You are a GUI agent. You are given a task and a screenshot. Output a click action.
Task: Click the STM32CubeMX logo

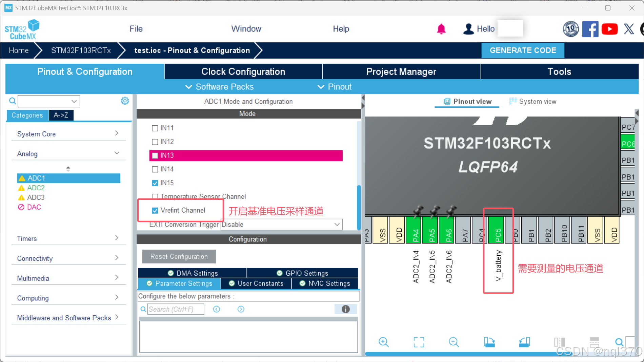pos(22,29)
